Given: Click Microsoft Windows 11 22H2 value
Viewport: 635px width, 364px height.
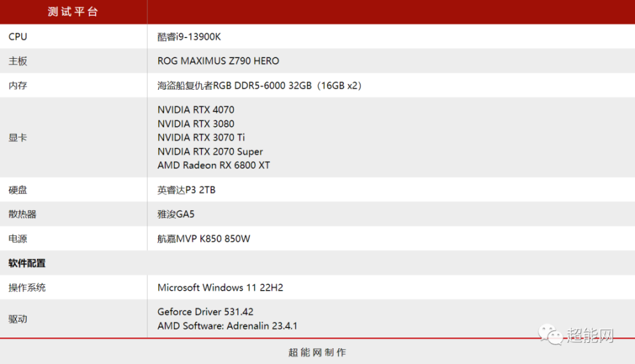Looking at the screenshot, I should coord(220,287).
